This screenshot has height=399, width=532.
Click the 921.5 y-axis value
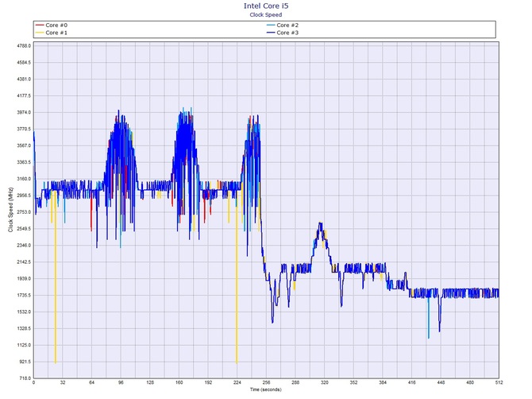[x=25, y=362]
